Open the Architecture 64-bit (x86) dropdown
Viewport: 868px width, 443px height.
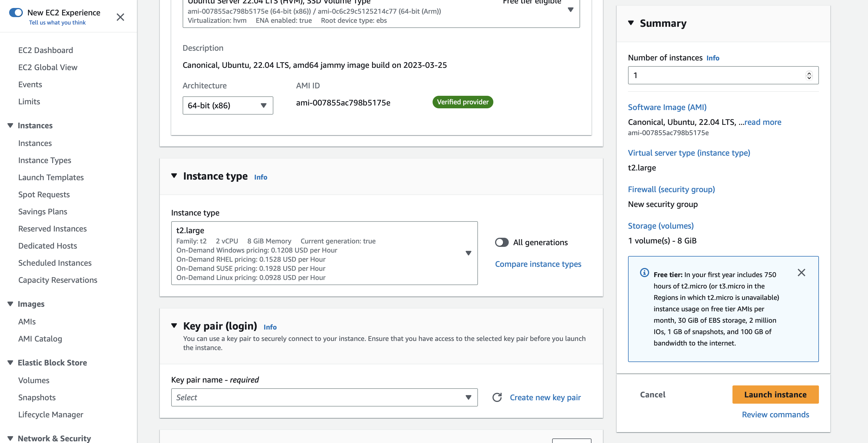[228, 106]
